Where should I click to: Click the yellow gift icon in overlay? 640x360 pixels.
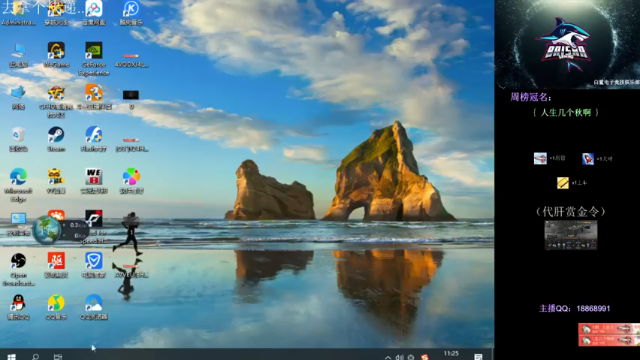tap(562, 182)
